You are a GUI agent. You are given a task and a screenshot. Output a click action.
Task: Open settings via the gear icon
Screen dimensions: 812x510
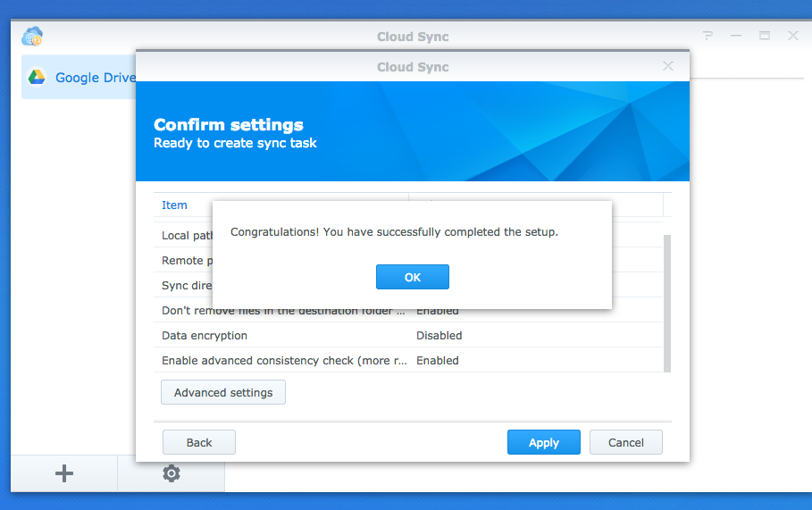tap(172, 473)
